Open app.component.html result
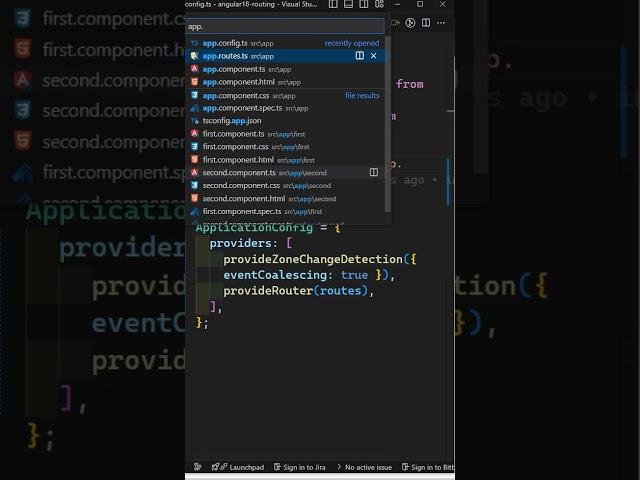 coord(285,82)
